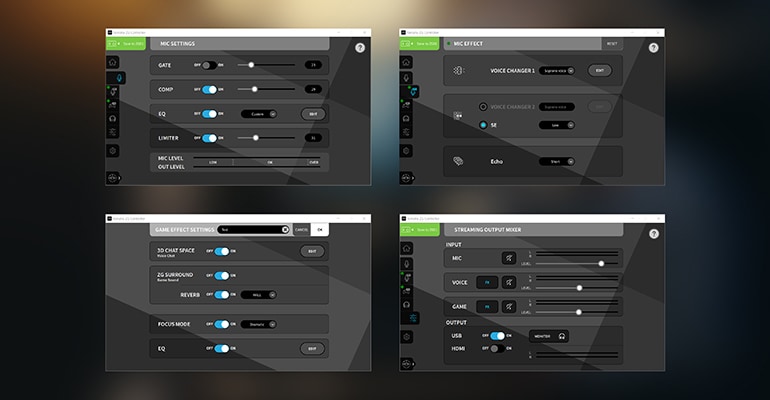Open mixer sliders page from Mic Effect window sidebar
The height and width of the screenshot is (400, 770).
point(406,132)
